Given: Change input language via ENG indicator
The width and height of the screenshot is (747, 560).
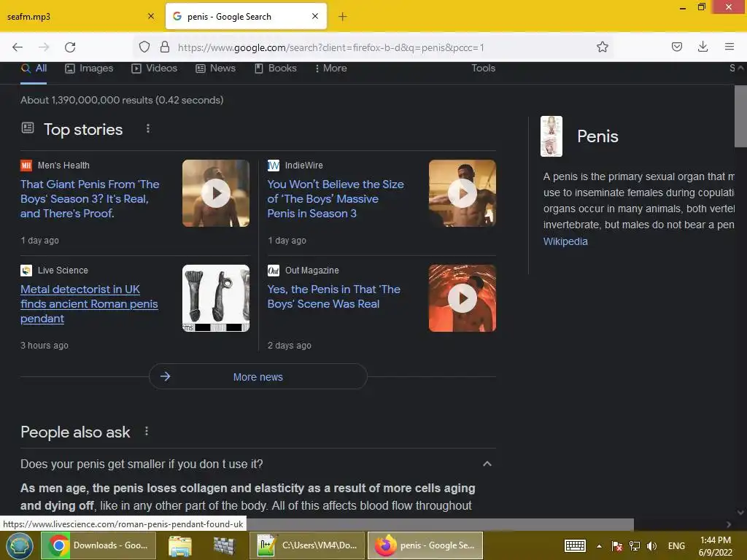Looking at the screenshot, I should [676, 546].
